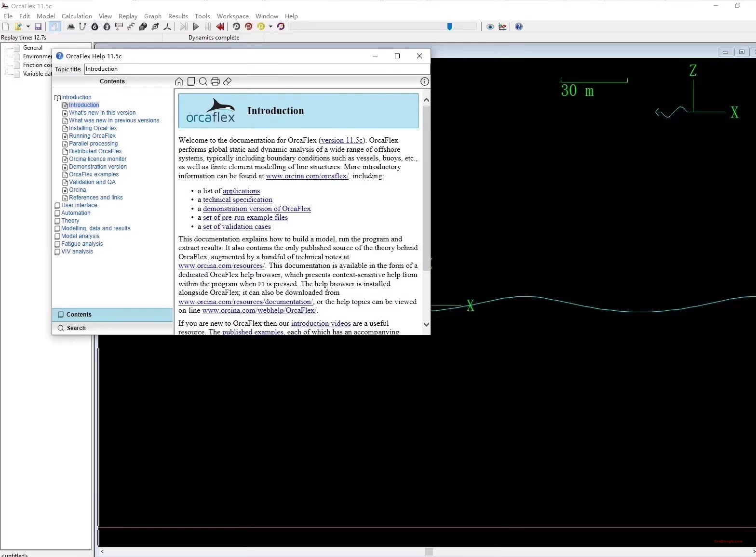Click the eraser icon in help toolbar
This screenshot has width=756, height=557.
coord(228,81)
